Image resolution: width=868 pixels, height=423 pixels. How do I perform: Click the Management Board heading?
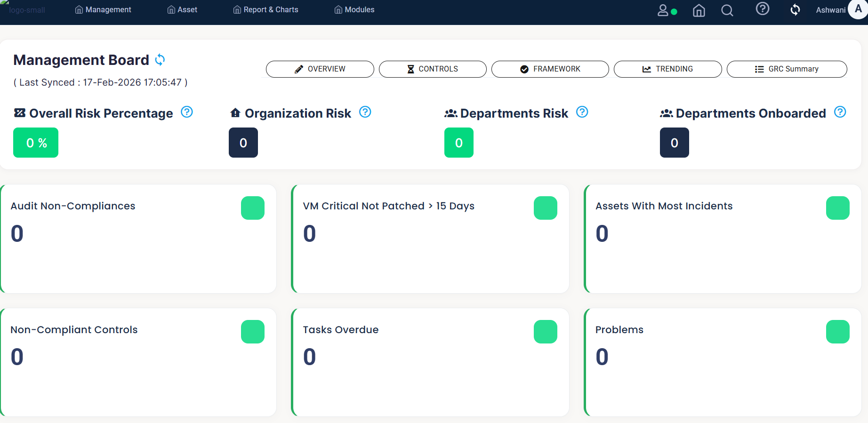click(81, 60)
